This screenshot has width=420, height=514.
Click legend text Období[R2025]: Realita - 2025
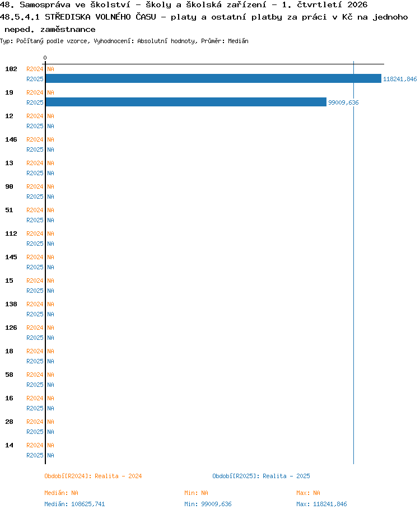pyautogui.click(x=261, y=476)
